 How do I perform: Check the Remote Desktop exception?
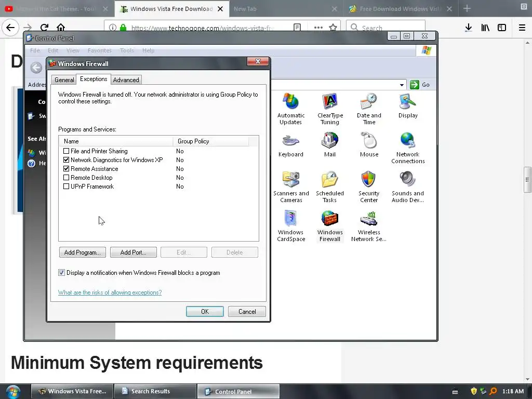[66, 178]
